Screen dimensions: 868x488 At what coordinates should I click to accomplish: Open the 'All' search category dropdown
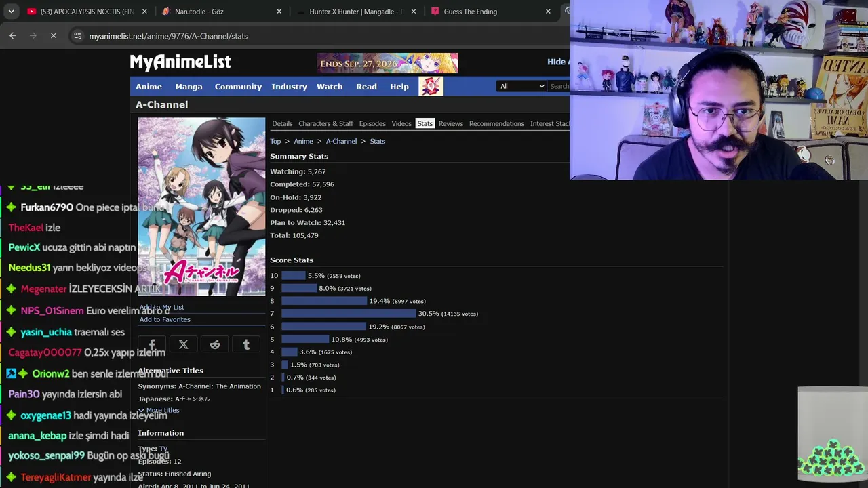coord(522,86)
